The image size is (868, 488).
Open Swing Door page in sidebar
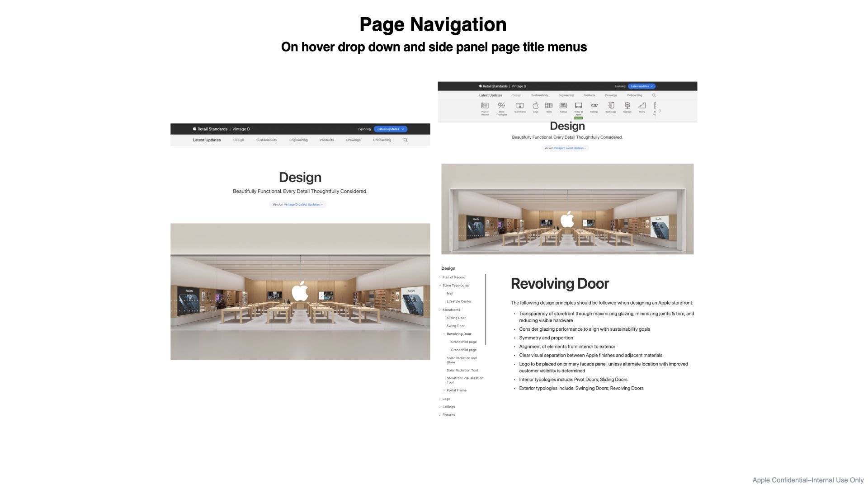point(455,326)
